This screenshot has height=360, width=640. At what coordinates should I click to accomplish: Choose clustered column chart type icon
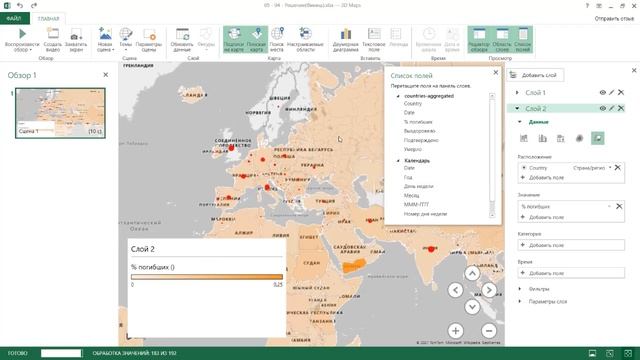542,138
